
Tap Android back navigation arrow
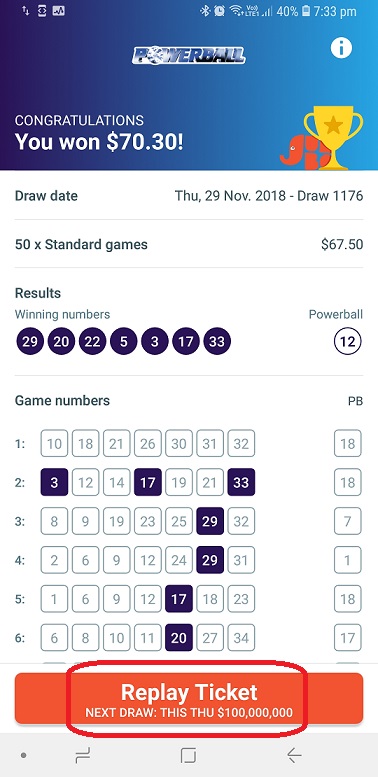coord(294,755)
